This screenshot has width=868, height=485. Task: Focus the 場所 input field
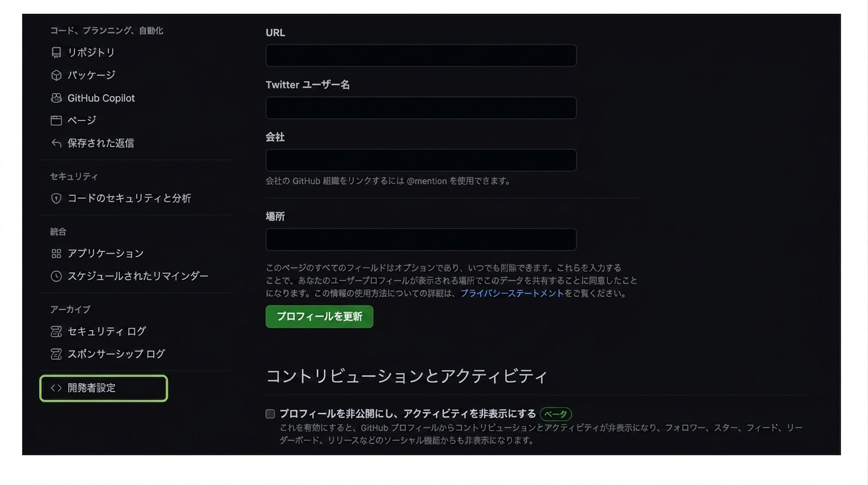pyautogui.click(x=421, y=239)
